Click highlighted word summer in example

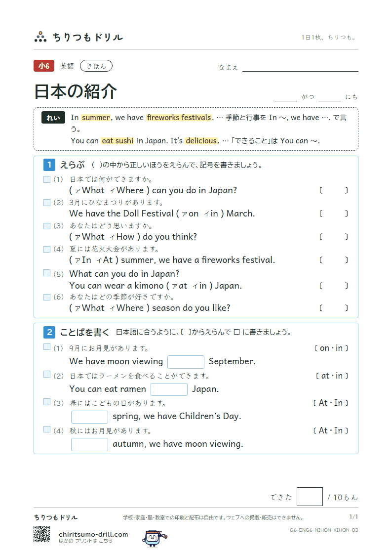point(96,118)
